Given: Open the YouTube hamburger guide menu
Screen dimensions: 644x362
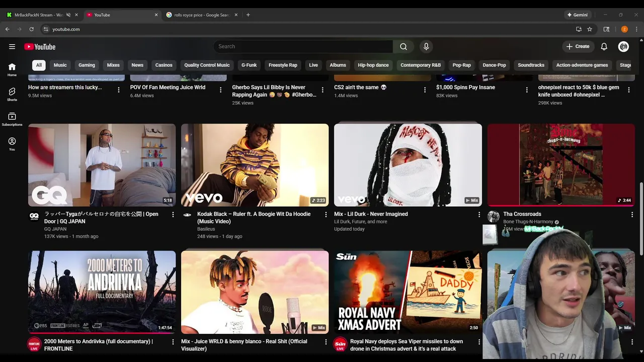Looking at the screenshot, I should [x=12, y=47].
